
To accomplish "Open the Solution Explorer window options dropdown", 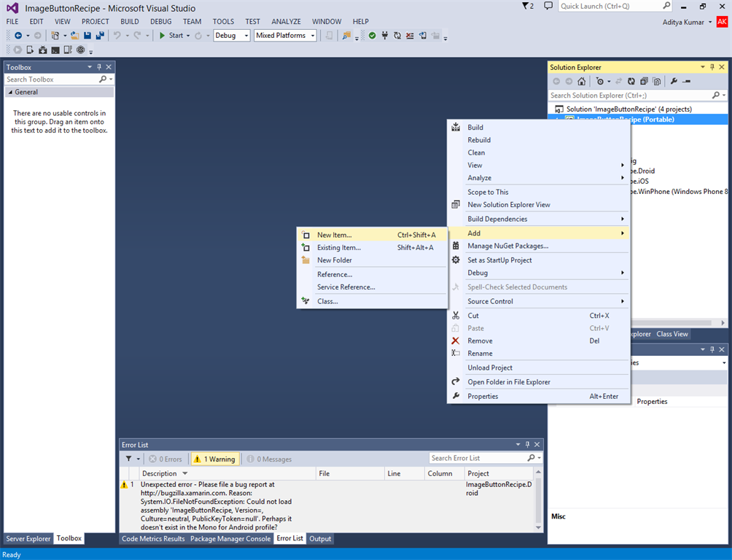I will 703,67.
